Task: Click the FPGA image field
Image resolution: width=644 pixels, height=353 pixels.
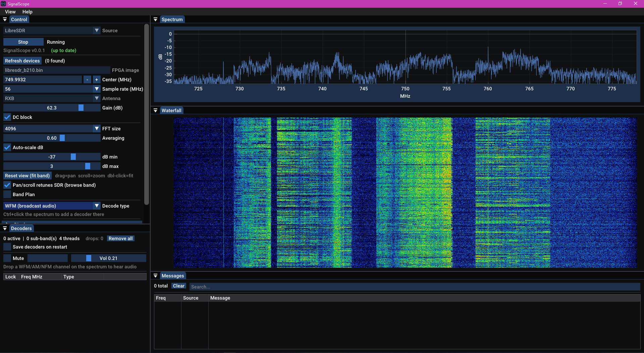Action: click(57, 70)
